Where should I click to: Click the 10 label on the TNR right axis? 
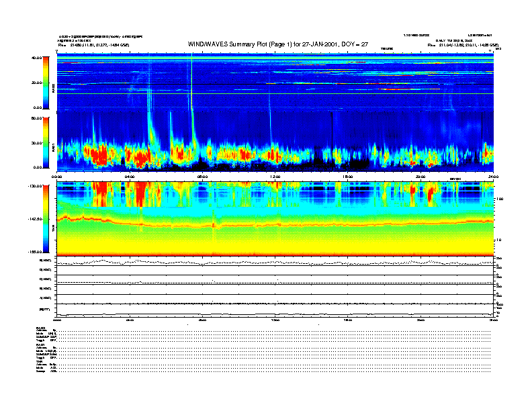point(500,240)
